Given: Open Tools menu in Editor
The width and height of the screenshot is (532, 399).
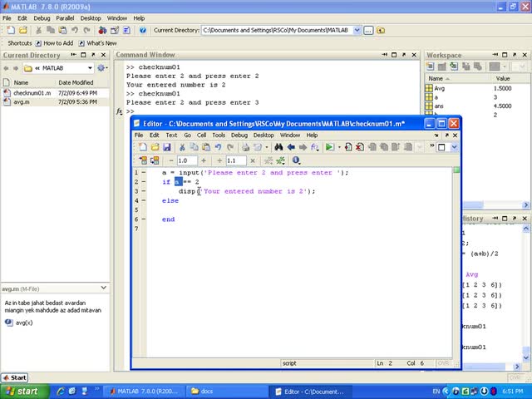Looking at the screenshot, I should pyautogui.click(x=219, y=135).
